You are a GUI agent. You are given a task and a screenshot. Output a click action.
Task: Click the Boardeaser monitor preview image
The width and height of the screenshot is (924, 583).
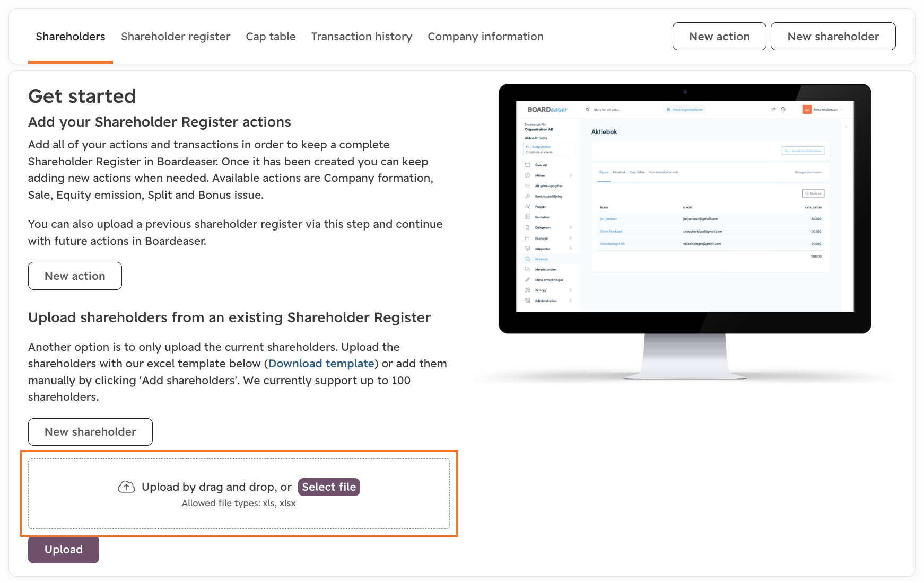685,232
